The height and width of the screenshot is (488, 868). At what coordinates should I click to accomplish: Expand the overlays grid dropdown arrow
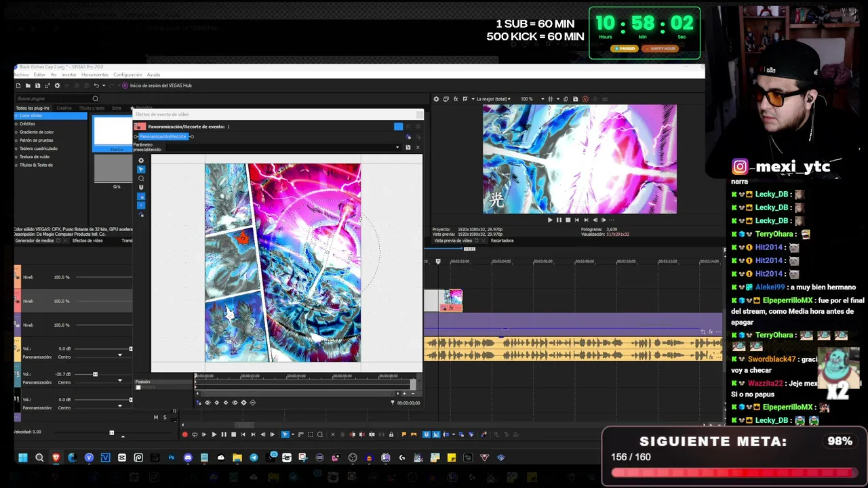557,99
